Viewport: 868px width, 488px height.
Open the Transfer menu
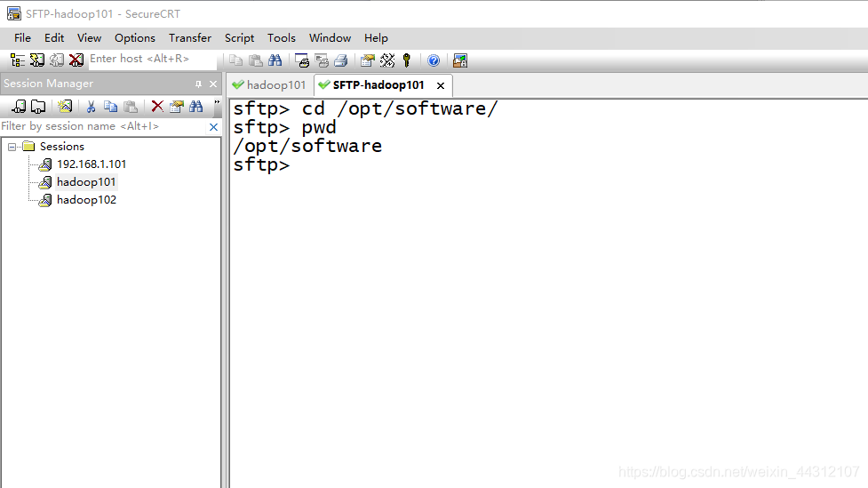pyautogui.click(x=190, y=37)
